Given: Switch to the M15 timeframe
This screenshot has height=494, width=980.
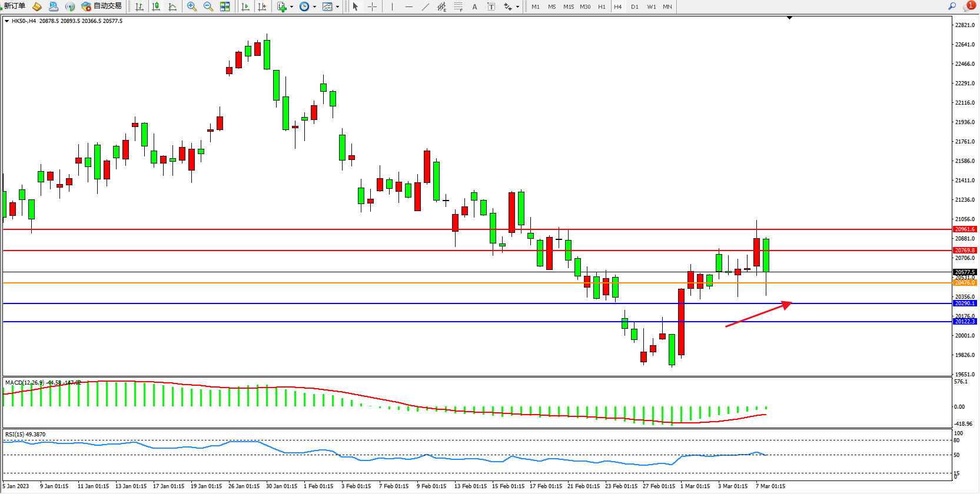Looking at the screenshot, I should tap(568, 6).
